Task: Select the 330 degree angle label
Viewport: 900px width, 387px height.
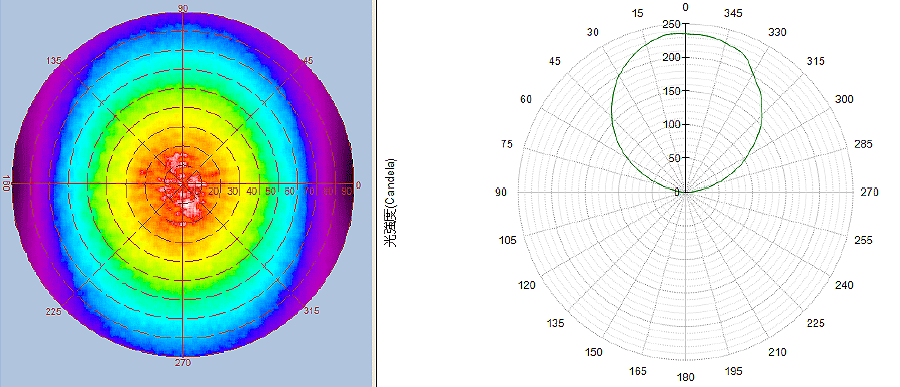Action: pos(777,32)
